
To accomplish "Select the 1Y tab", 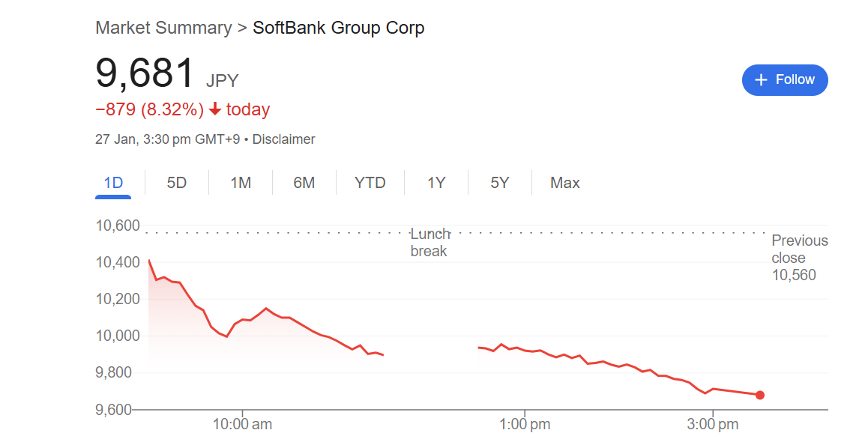I will coord(436,183).
